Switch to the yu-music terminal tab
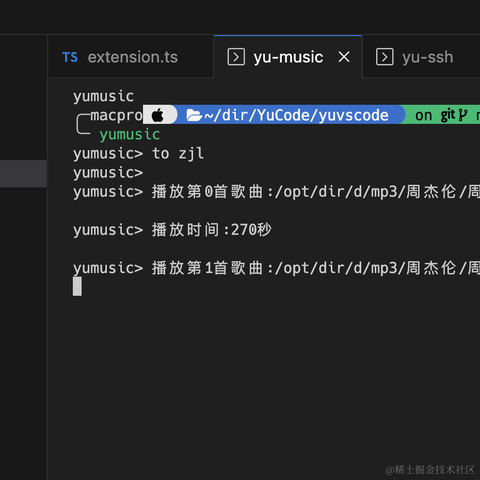The width and height of the screenshot is (480, 480). pos(288,57)
